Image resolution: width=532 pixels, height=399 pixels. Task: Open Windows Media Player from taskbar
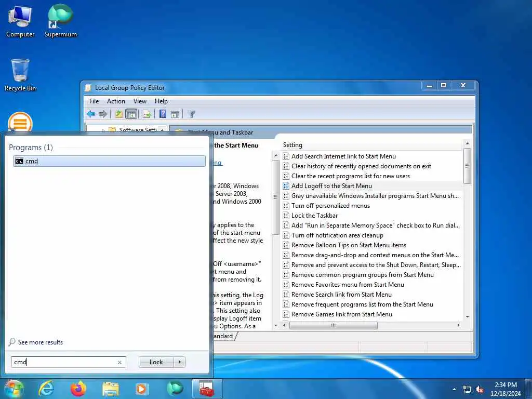[x=142, y=389]
